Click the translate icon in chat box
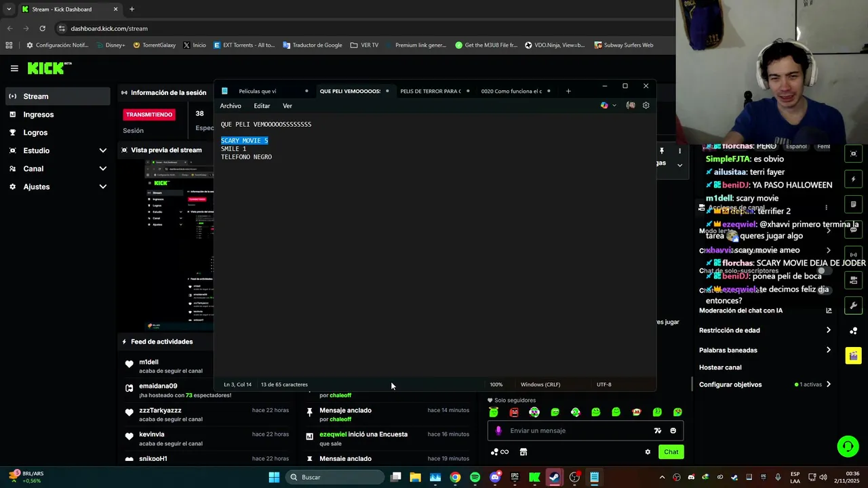The image size is (868, 488). tap(657, 430)
